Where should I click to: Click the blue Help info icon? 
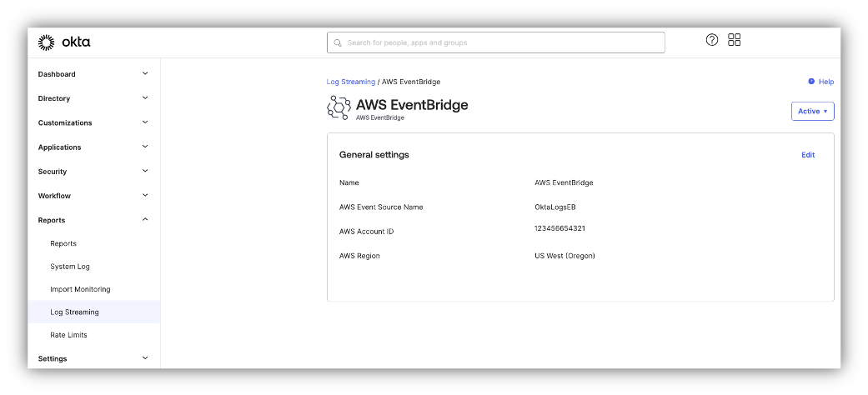point(811,82)
